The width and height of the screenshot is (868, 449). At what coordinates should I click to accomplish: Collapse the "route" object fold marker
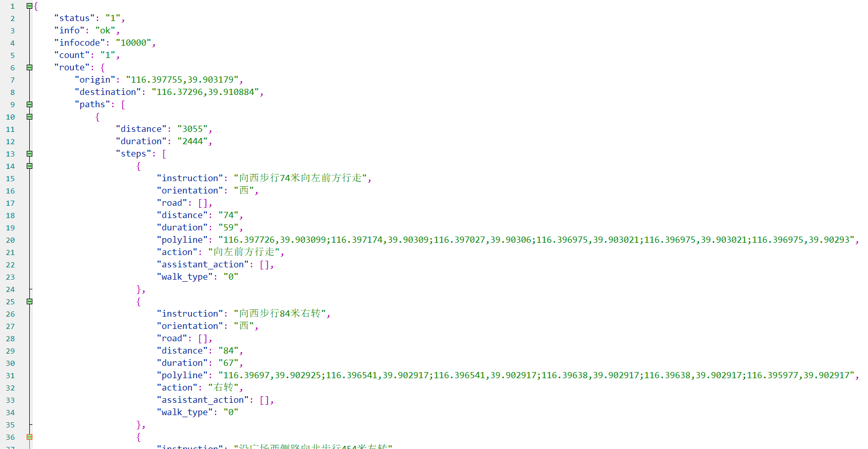(x=29, y=68)
